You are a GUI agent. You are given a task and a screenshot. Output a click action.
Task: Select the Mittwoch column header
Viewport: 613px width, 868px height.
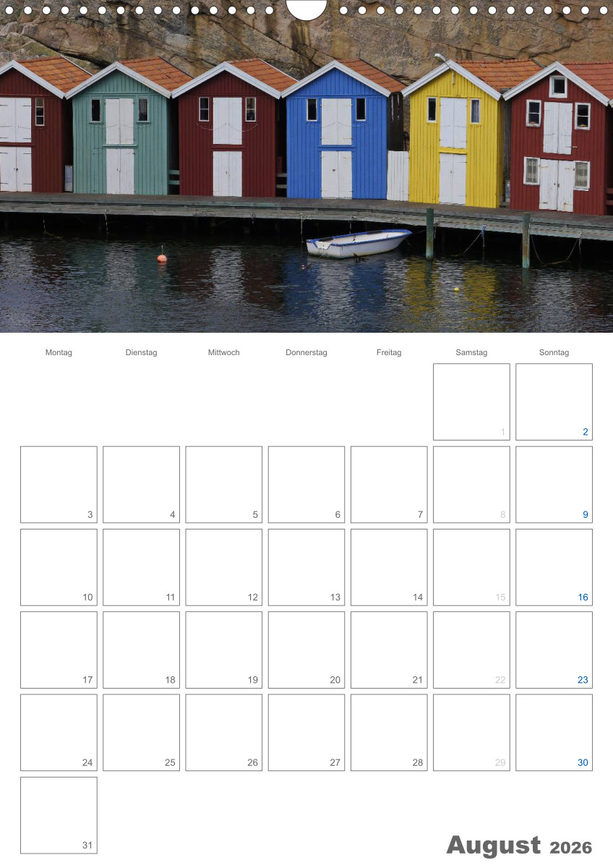(223, 352)
